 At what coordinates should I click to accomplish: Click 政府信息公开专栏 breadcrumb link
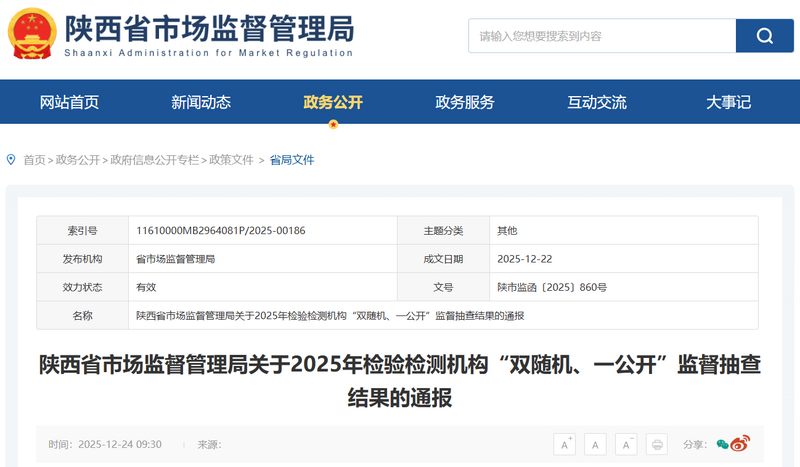155,160
